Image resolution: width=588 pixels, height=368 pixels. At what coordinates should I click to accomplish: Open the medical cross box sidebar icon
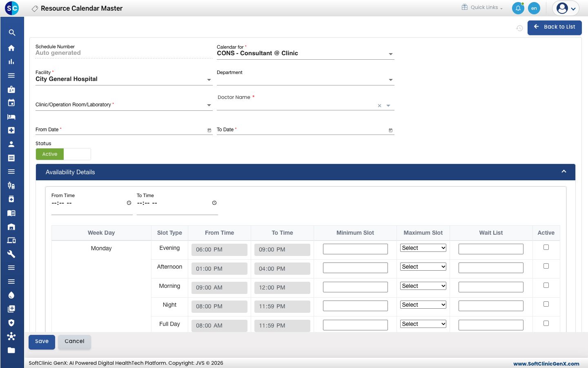click(x=11, y=130)
